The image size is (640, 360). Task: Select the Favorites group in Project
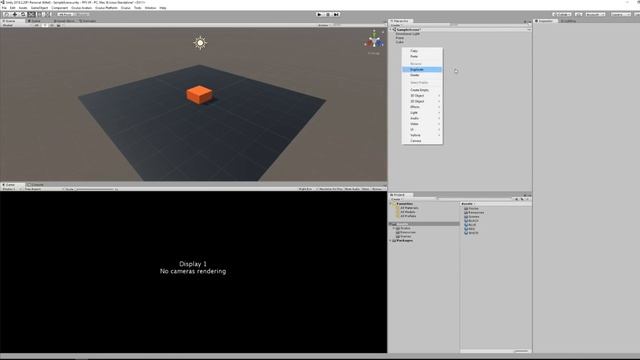(404, 204)
